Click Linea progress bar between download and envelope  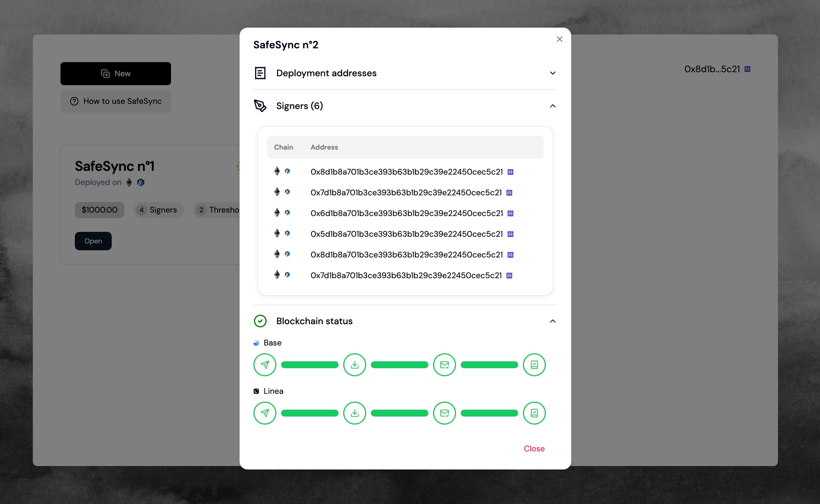point(399,413)
